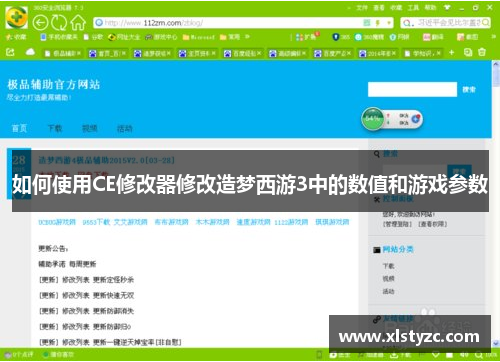Click the green 54% accelerator ball
The height and width of the screenshot is (362, 500).
(373, 119)
